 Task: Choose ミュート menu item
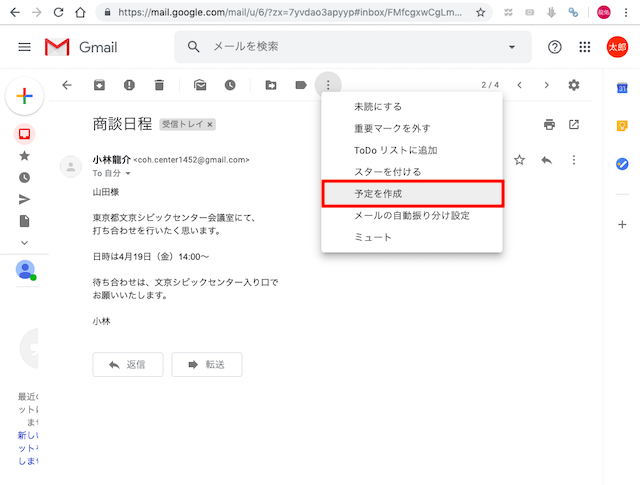coord(412,237)
